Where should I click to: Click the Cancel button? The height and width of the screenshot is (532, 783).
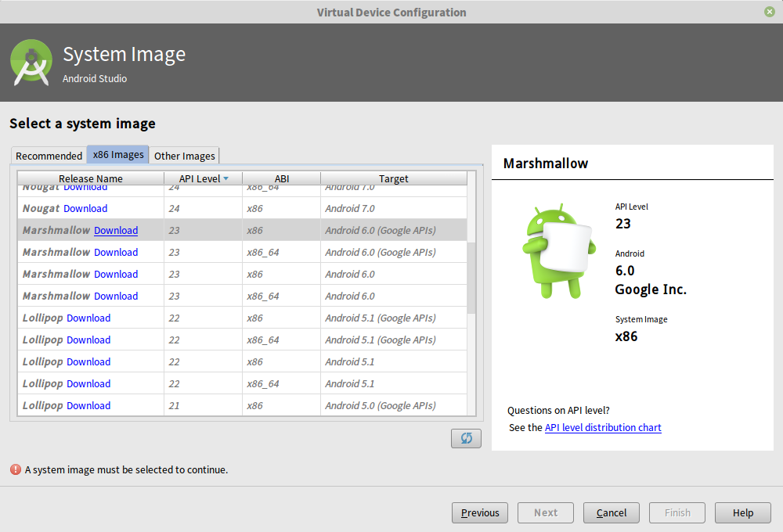611,512
